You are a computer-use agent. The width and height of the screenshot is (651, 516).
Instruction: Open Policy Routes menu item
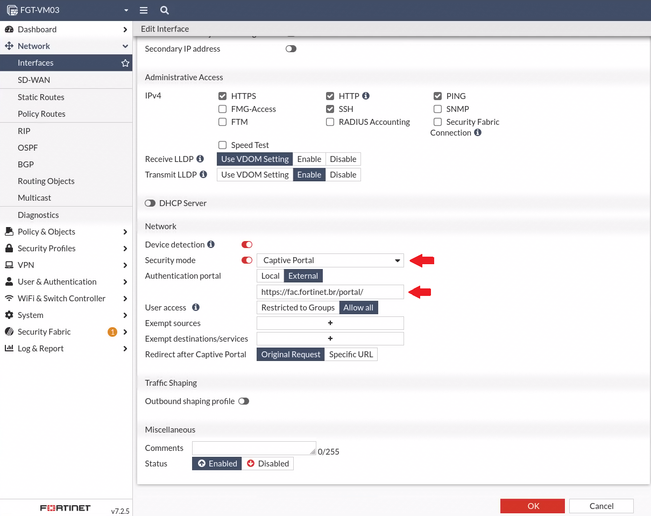pos(66,114)
